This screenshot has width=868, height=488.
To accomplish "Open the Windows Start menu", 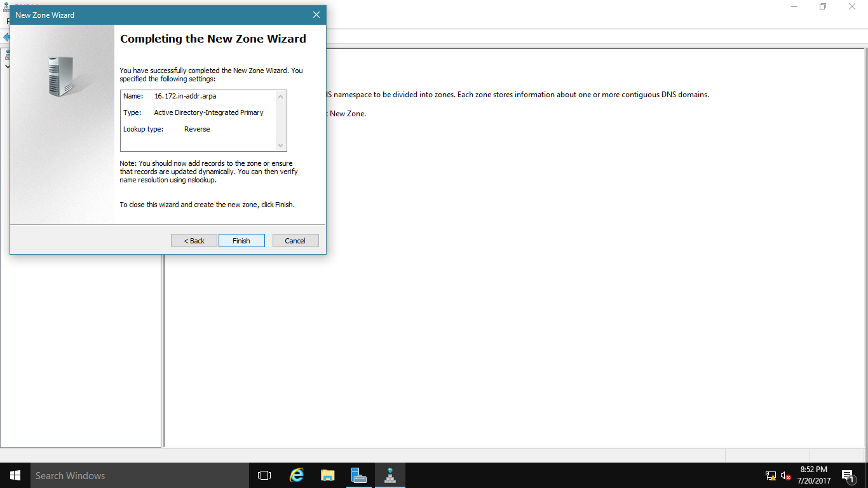I will coord(15,475).
